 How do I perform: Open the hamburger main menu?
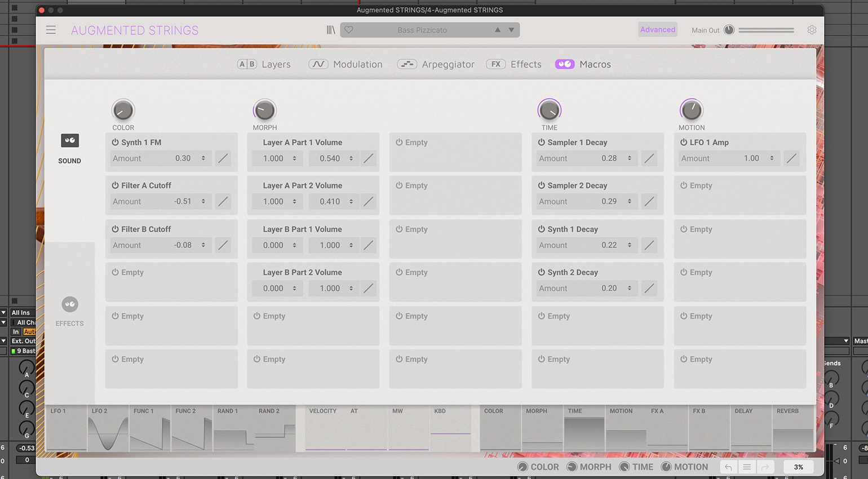coord(51,30)
